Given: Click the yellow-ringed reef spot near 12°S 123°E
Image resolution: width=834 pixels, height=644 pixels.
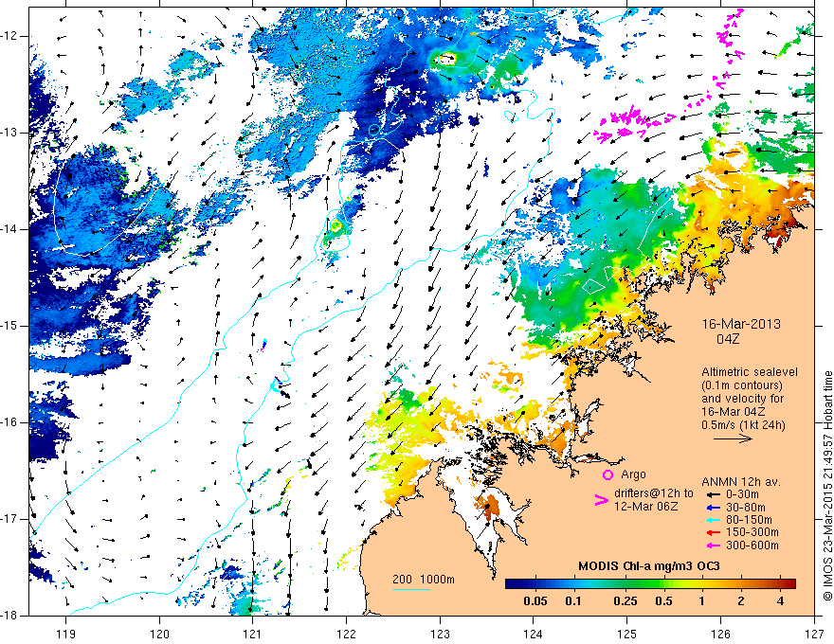Looking at the screenshot, I should click(x=446, y=59).
